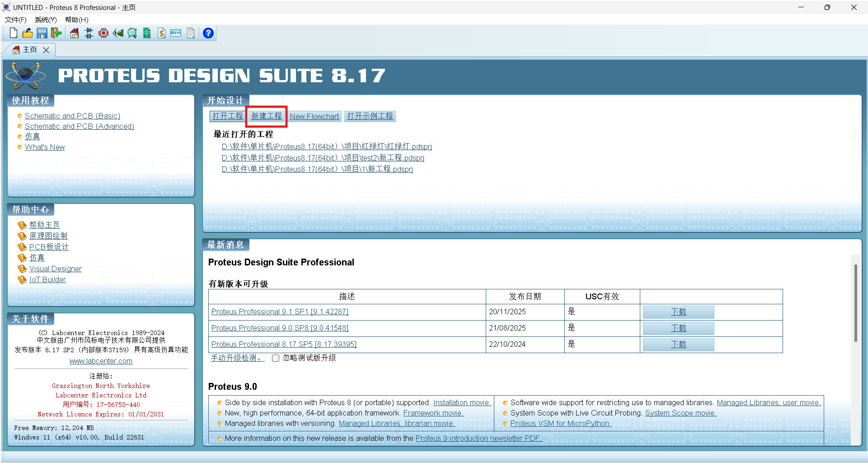
Task: Open Gerber Viewer magnifier icon
Action: (x=132, y=33)
